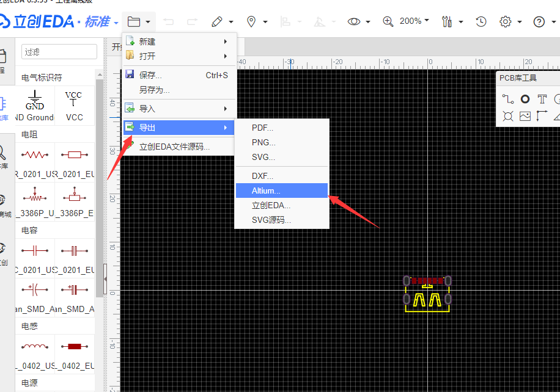Click the 立创EDA logo

[37, 22]
